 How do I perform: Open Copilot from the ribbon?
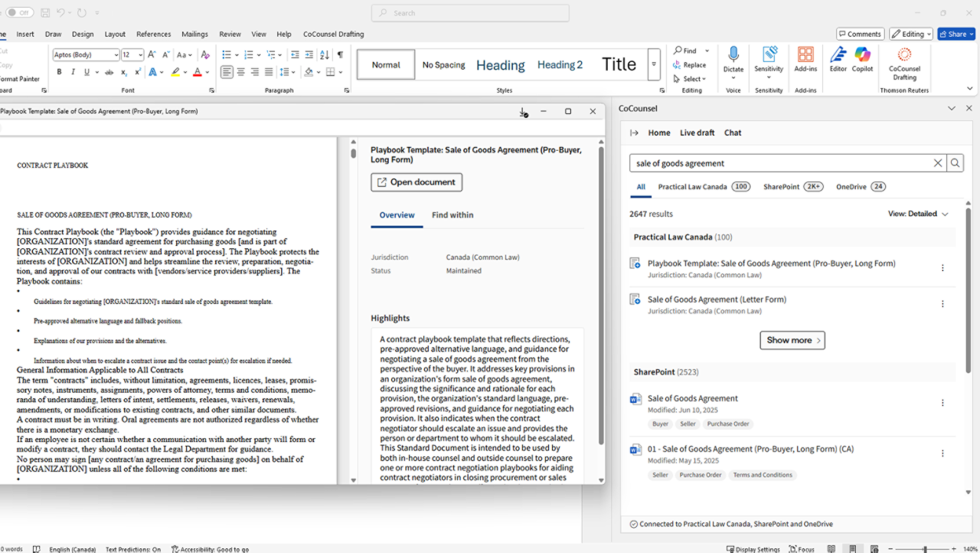(862, 56)
